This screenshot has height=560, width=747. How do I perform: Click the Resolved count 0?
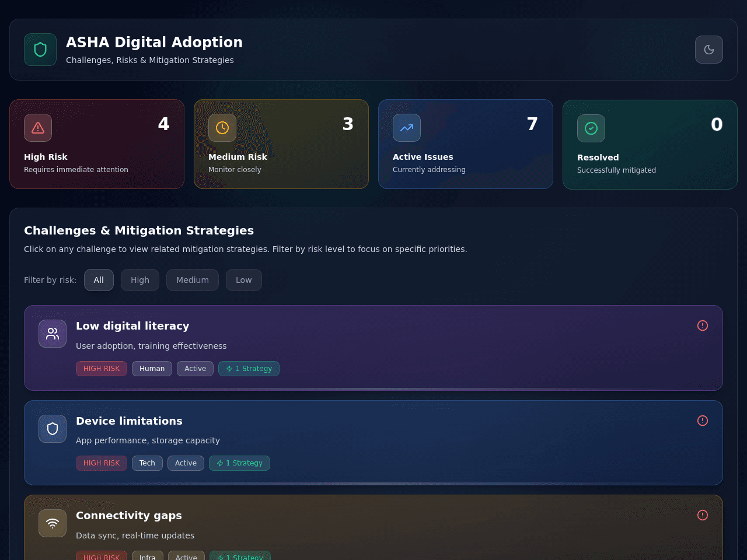click(717, 125)
